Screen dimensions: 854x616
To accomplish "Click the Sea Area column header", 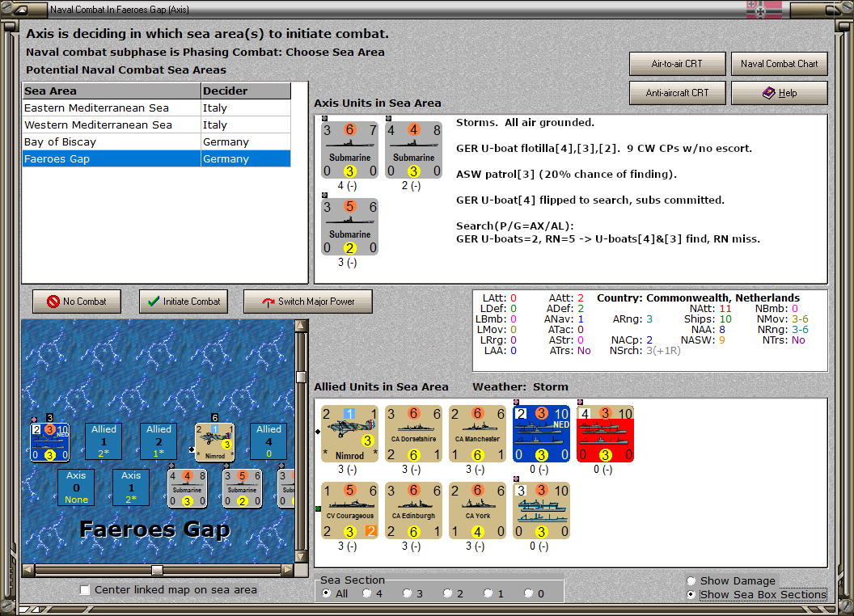I will tap(112, 91).
